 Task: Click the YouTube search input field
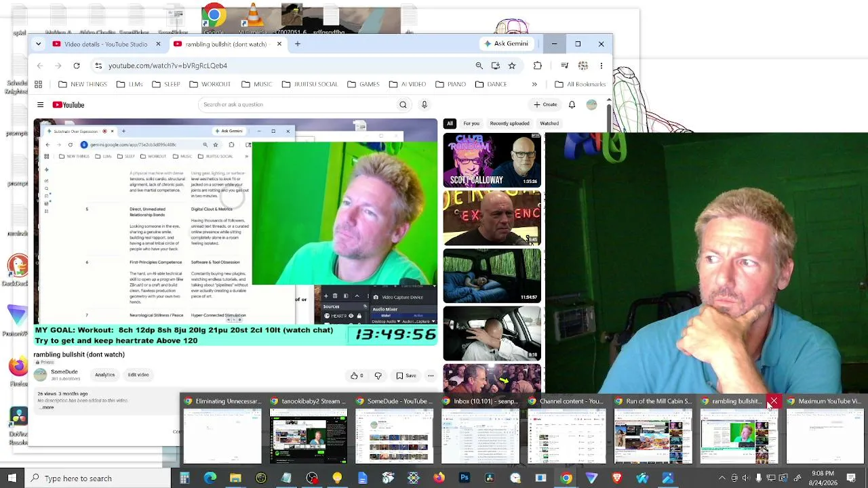point(298,104)
